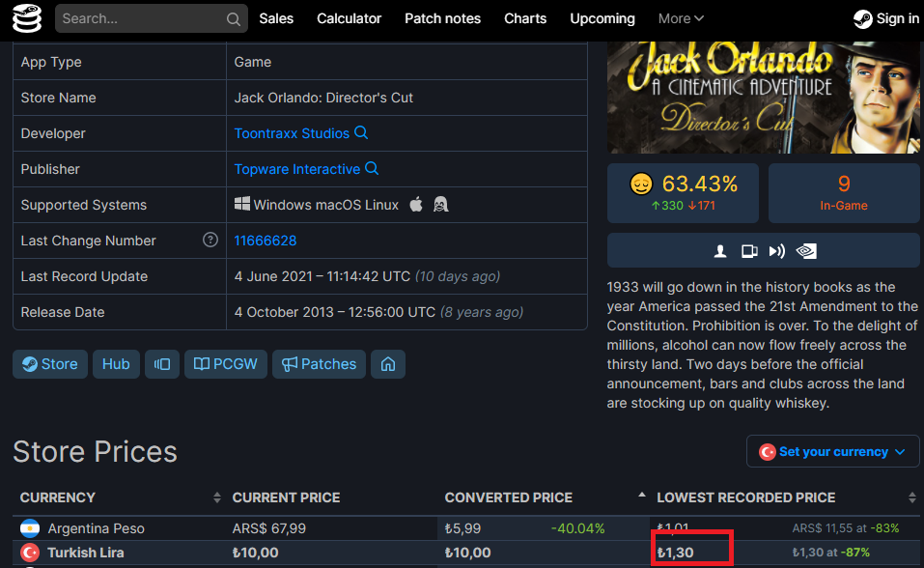Click Sign in with Steam
The image size is (924, 568).
[886, 19]
